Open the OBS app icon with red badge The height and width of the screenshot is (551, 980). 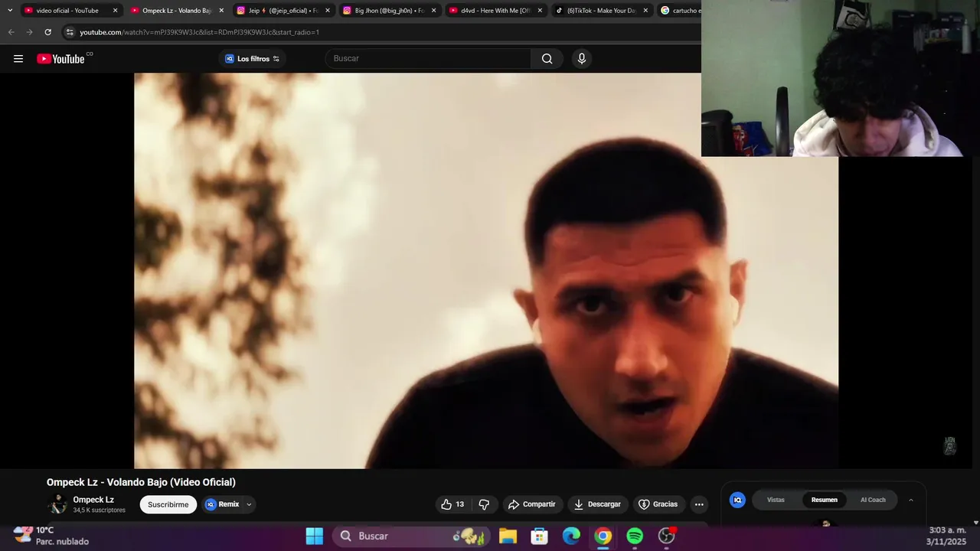tap(667, 536)
